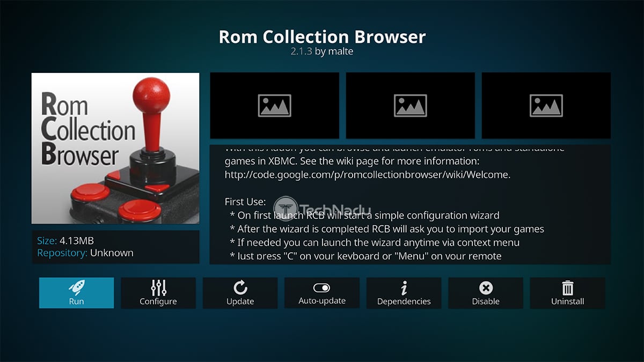The width and height of the screenshot is (644, 362).
Task: Click the "import your games" description line
Action: (386, 229)
